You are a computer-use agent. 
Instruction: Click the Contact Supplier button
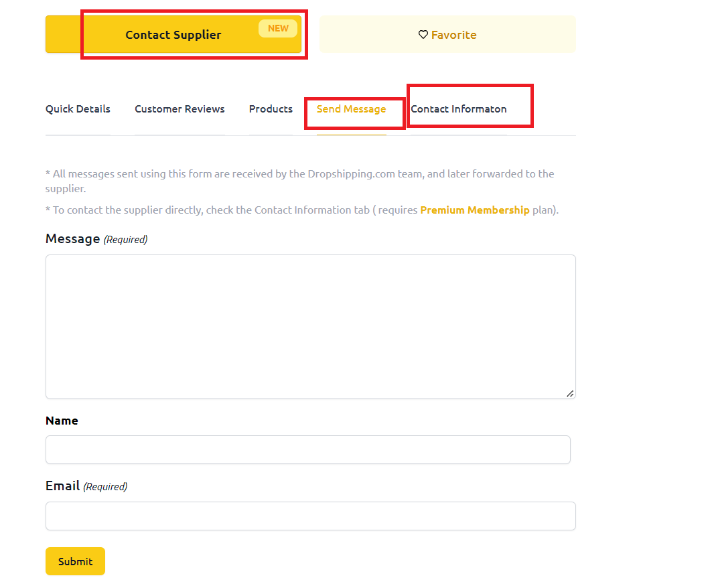coord(173,34)
